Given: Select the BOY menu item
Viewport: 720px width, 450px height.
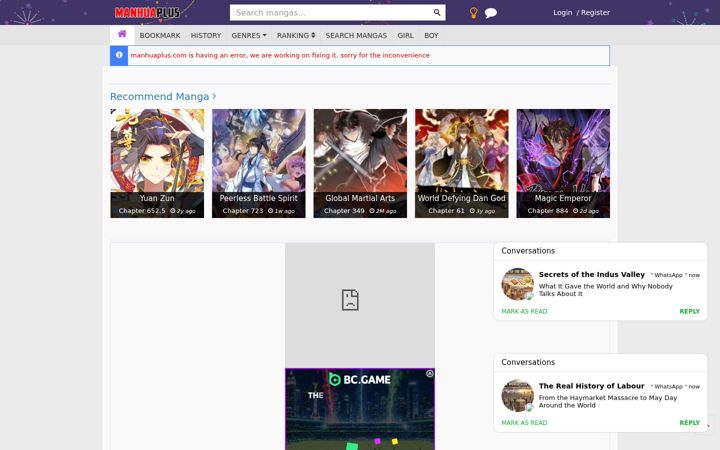Looking at the screenshot, I should pos(431,35).
